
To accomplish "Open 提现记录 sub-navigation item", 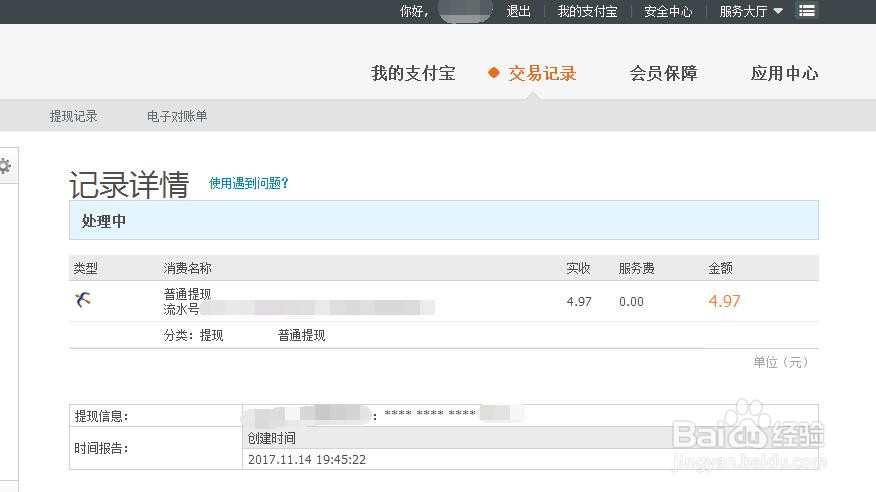I will coord(73,116).
